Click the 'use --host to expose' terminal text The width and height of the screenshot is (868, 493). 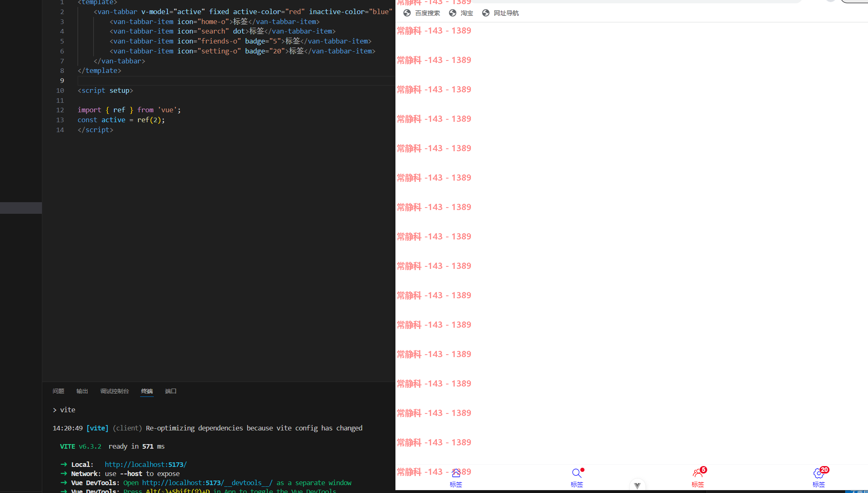pyautogui.click(x=142, y=474)
